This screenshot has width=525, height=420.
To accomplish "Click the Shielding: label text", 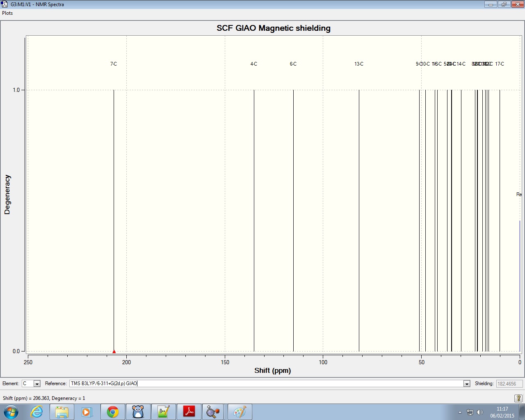I will 484,383.
